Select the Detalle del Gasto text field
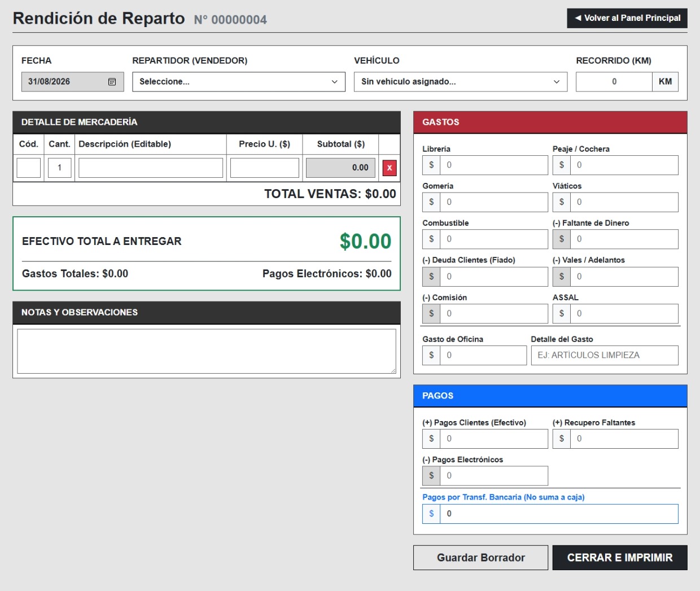The height and width of the screenshot is (591, 700). point(605,355)
